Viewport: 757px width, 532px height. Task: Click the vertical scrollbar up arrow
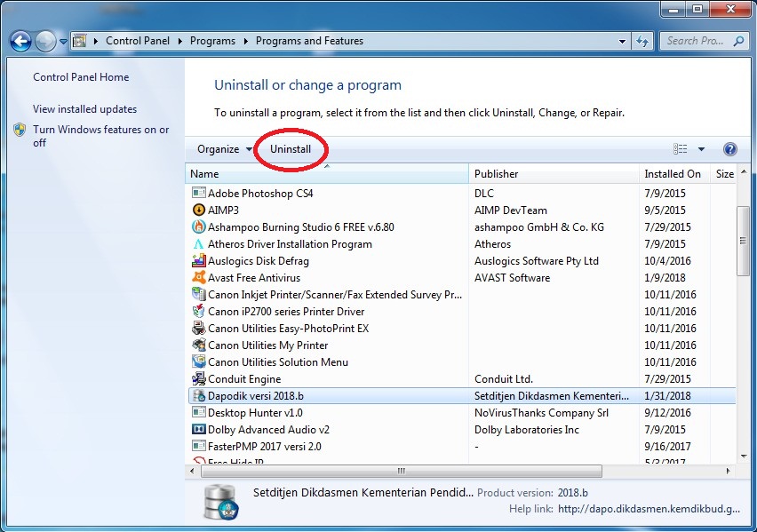pos(743,171)
